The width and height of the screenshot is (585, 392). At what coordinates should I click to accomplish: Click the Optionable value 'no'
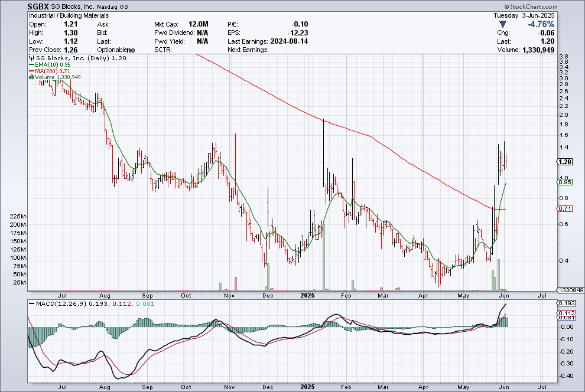(131, 50)
